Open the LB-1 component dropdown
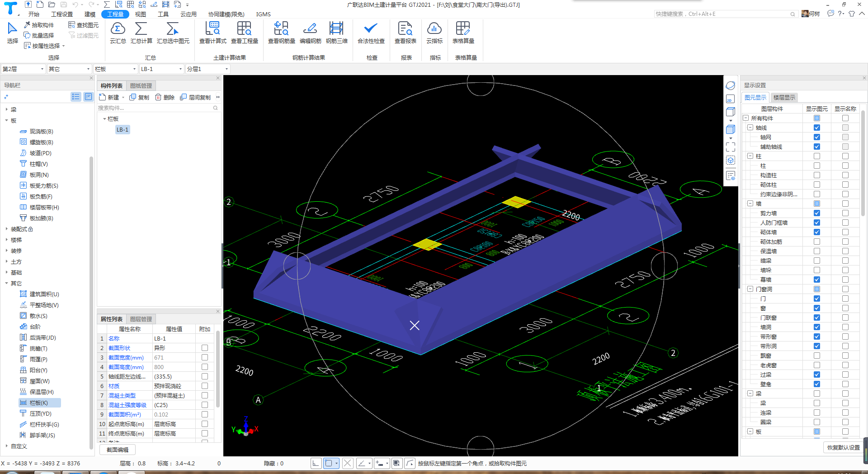The height and width of the screenshot is (474, 868). pyautogui.click(x=161, y=69)
